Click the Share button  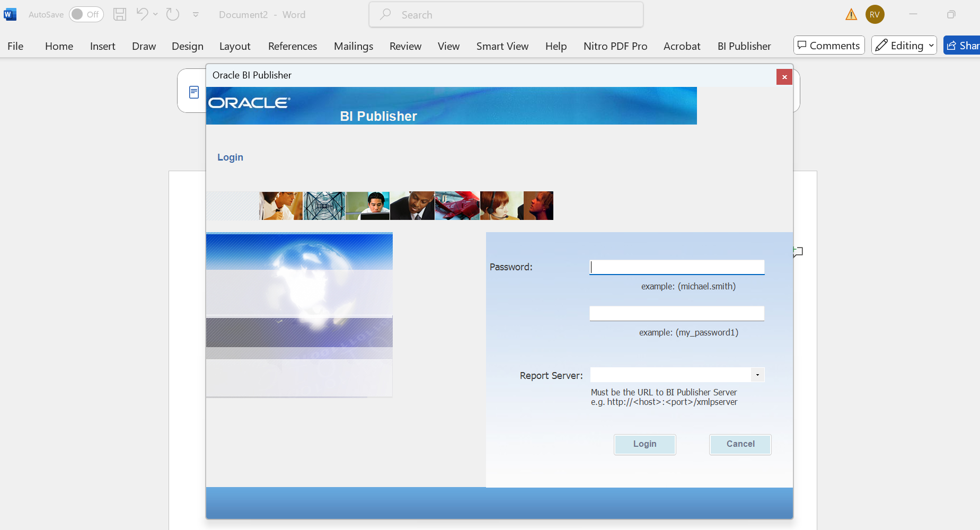pos(962,46)
